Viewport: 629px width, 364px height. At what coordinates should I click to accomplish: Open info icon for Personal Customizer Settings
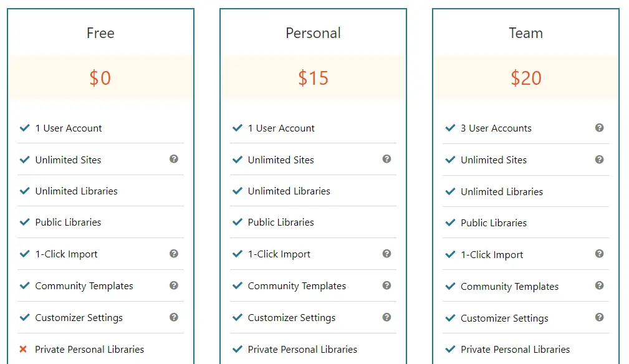tap(387, 317)
